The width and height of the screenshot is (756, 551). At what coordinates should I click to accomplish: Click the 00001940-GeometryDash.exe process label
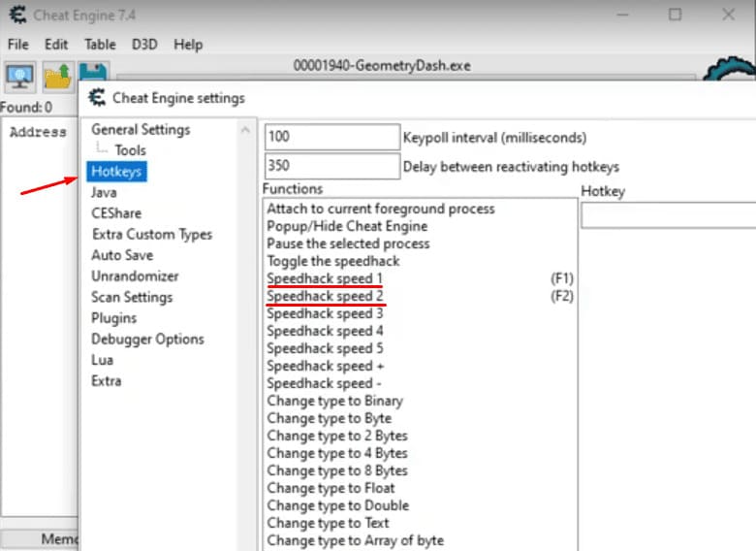pos(382,66)
